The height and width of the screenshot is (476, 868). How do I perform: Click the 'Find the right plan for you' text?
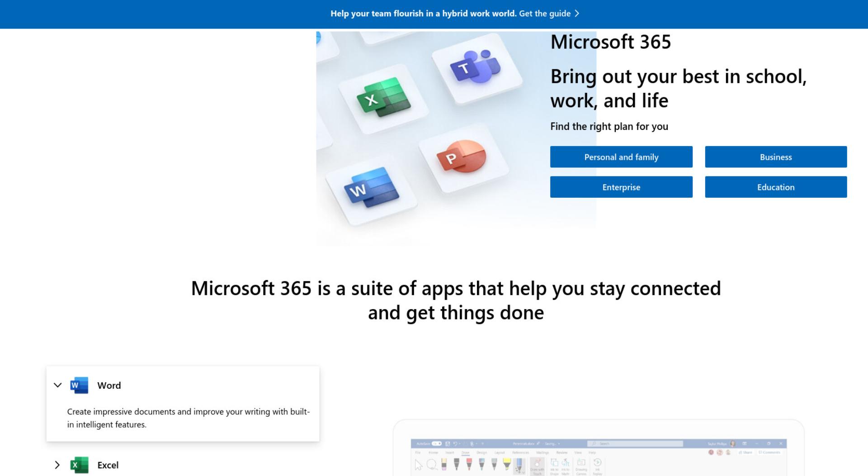(x=609, y=126)
